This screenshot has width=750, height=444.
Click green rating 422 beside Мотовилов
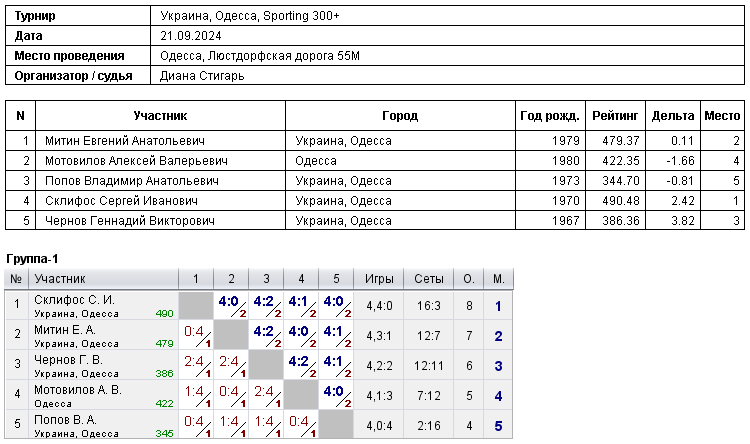click(164, 404)
